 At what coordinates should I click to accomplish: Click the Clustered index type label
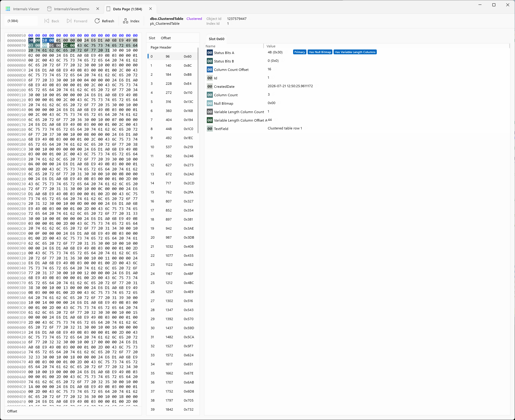tap(194, 19)
